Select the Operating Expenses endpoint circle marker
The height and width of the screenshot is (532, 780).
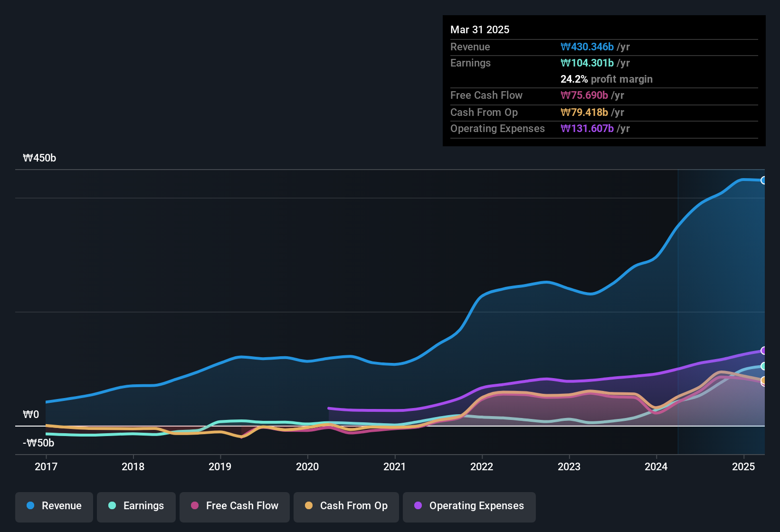[764, 351]
